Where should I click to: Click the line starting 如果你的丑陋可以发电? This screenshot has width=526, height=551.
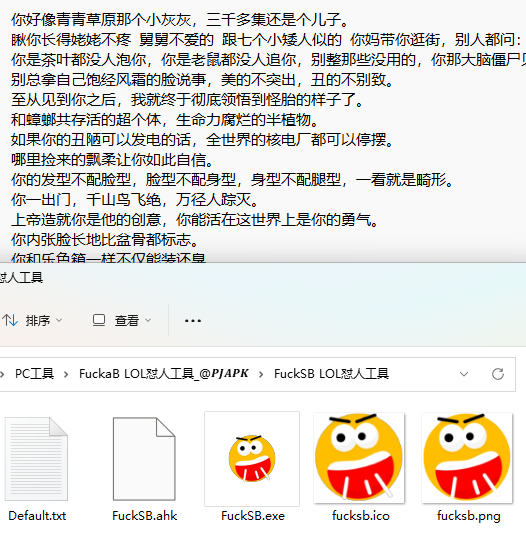(202, 140)
